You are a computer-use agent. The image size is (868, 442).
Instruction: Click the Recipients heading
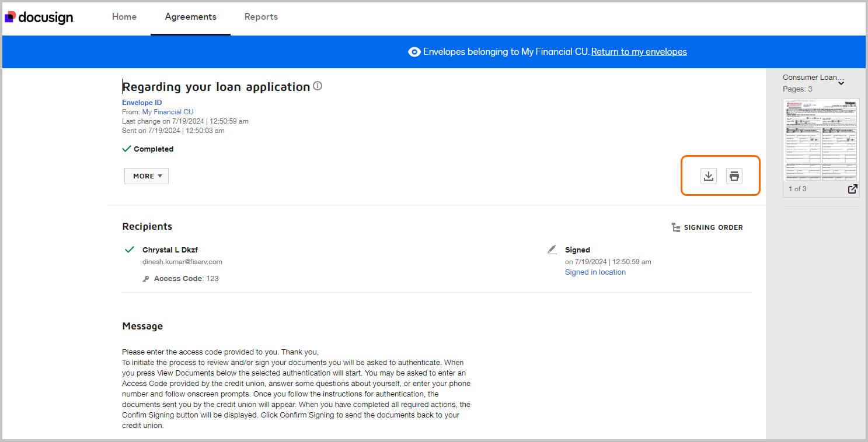[x=147, y=226]
